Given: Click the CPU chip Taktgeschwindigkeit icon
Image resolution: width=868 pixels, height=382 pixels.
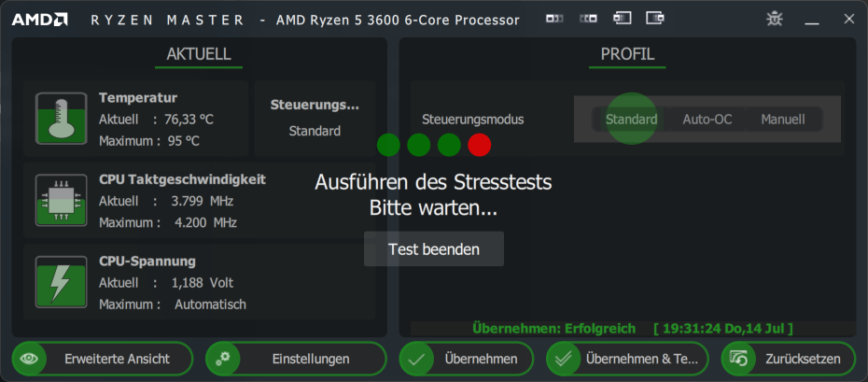Looking at the screenshot, I should [x=61, y=201].
